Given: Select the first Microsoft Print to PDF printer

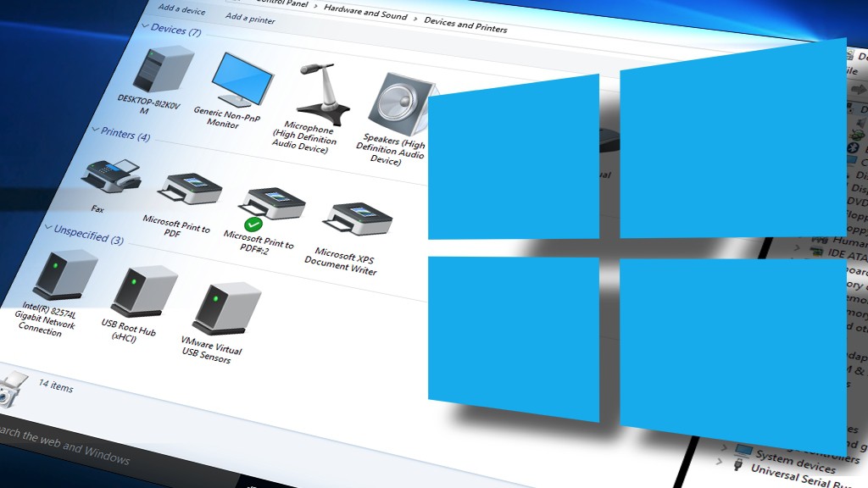Looking at the screenshot, I should point(191,189).
